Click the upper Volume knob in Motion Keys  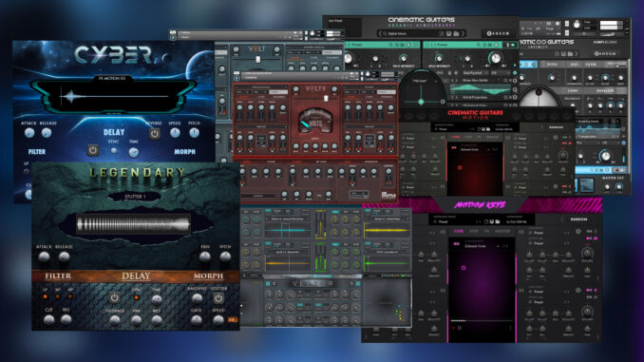pyautogui.click(x=587, y=253)
